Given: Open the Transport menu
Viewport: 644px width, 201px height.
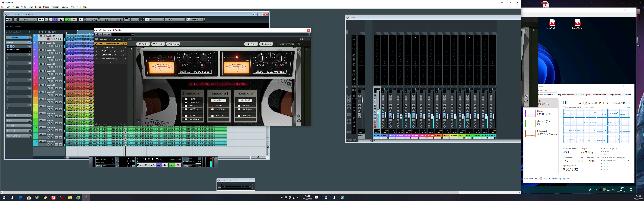Looking at the screenshot, I should 55,7.
